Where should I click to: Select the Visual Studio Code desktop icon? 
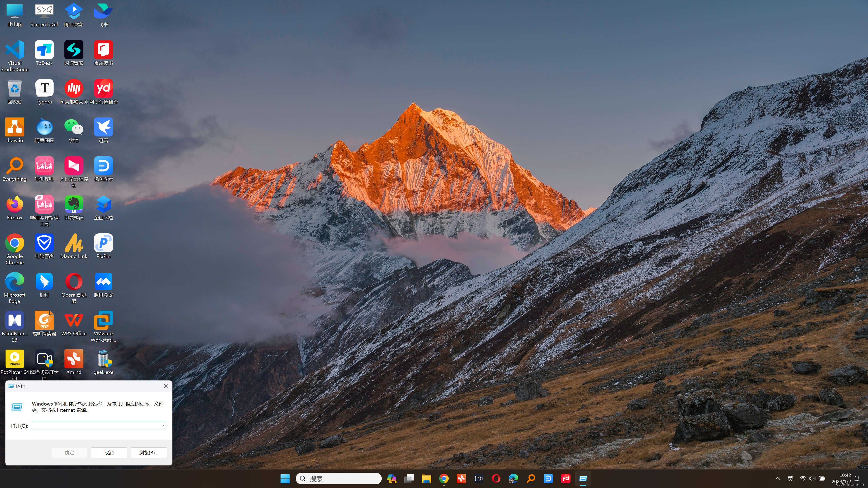(x=14, y=56)
